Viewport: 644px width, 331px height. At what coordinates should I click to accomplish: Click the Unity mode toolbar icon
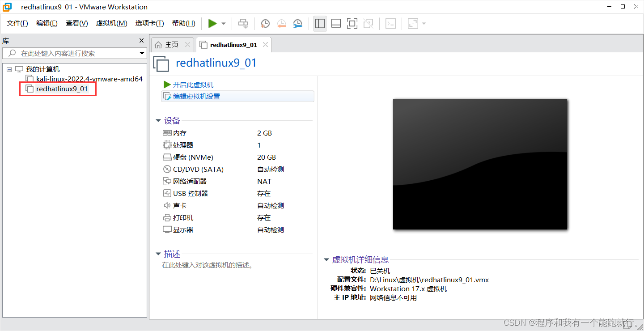pos(368,23)
